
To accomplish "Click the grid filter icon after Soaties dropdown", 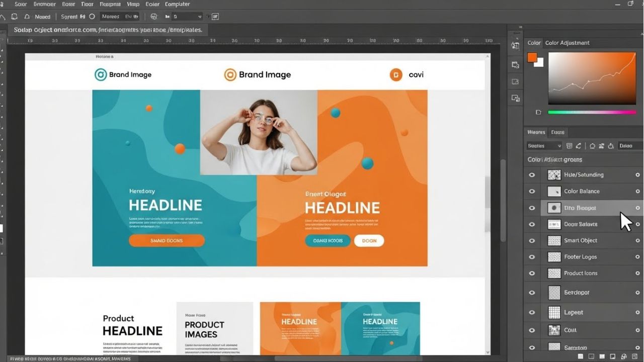I will point(570,146).
